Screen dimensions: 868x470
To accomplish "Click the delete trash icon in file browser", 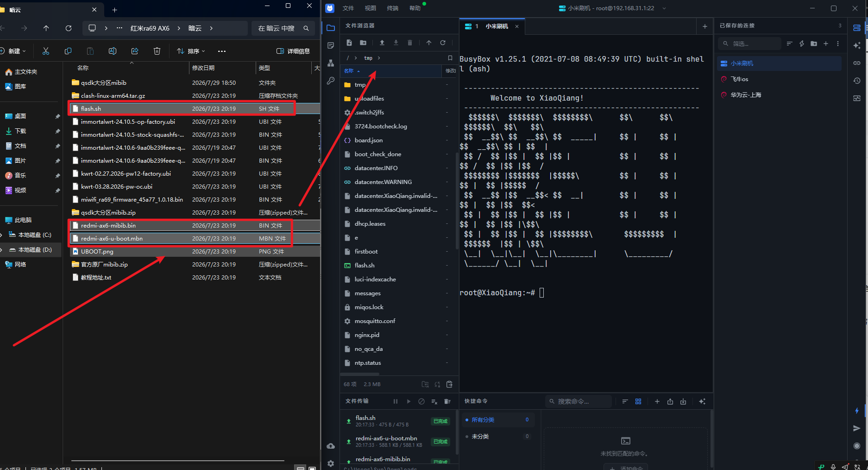I will [410, 43].
